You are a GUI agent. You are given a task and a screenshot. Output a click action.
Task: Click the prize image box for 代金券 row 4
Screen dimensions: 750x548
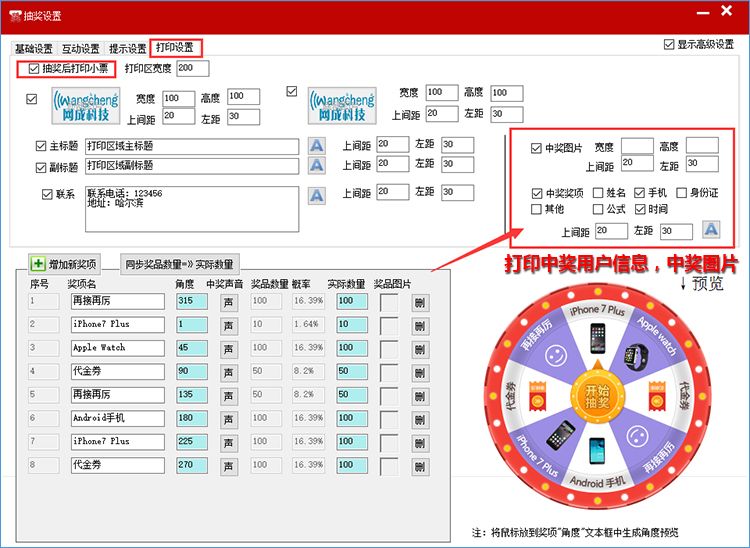[x=389, y=372]
